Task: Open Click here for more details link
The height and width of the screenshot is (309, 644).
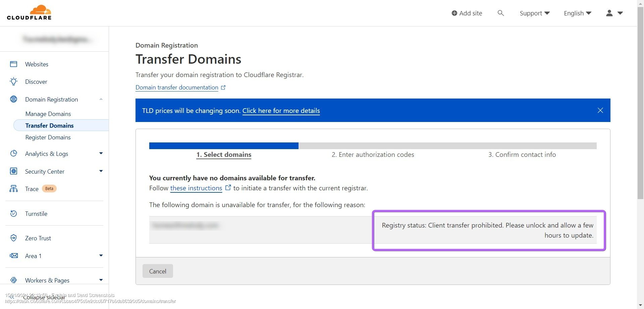Action: [x=281, y=111]
